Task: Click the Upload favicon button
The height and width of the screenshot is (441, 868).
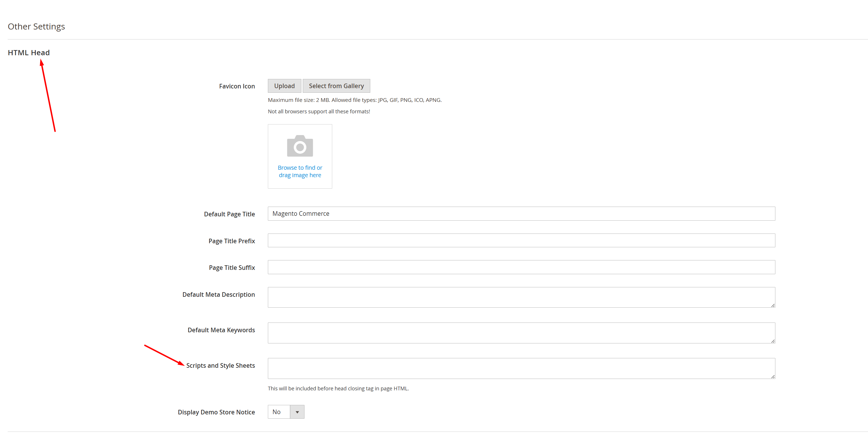Action: [x=284, y=86]
